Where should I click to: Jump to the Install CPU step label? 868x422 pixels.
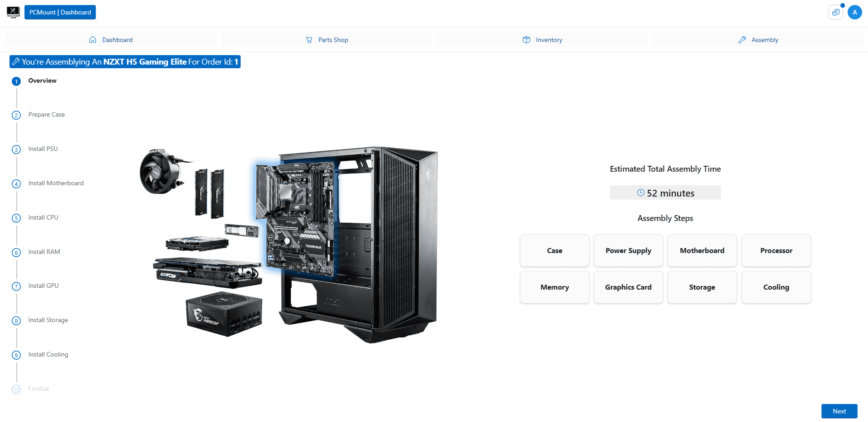[x=43, y=217]
